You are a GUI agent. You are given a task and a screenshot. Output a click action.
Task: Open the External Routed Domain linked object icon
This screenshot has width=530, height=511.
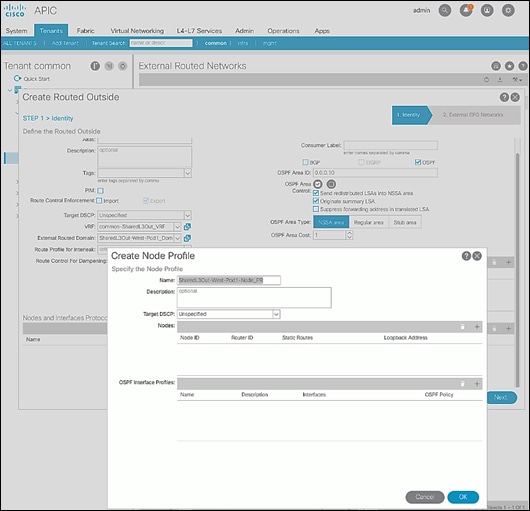click(x=187, y=238)
